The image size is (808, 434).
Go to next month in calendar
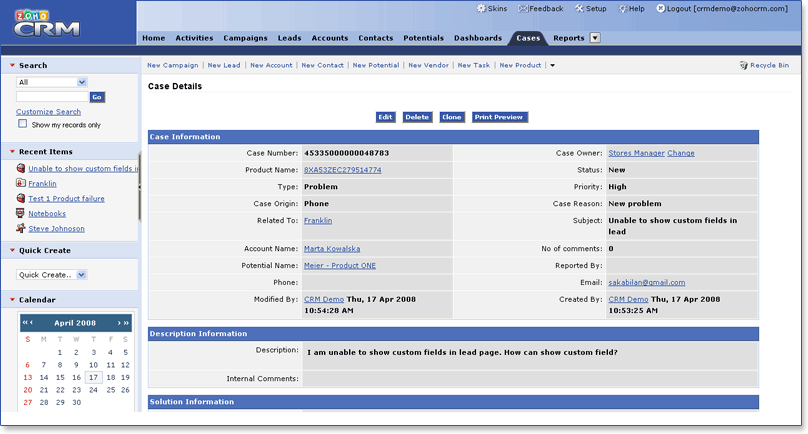[x=119, y=323]
